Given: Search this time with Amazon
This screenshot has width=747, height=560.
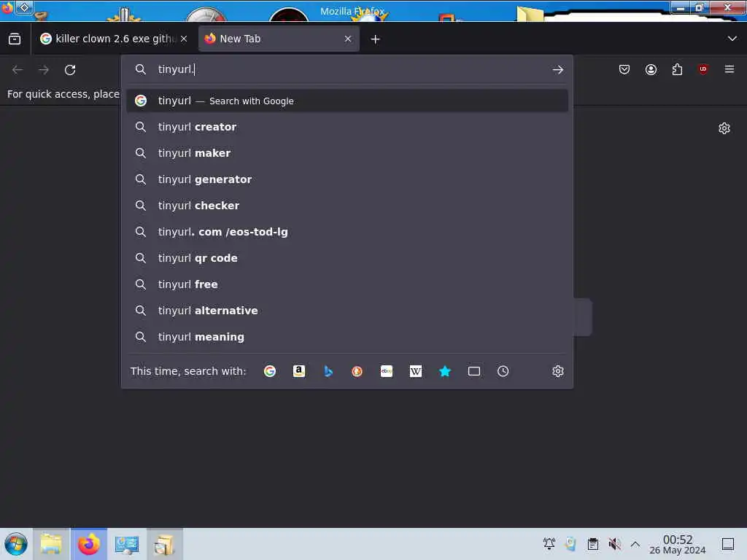Looking at the screenshot, I should click(x=298, y=371).
